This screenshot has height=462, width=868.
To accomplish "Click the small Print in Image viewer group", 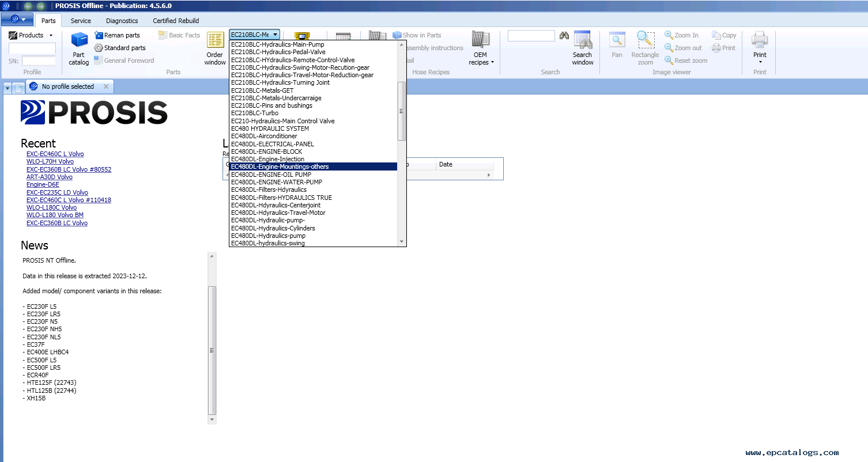I will coord(723,48).
